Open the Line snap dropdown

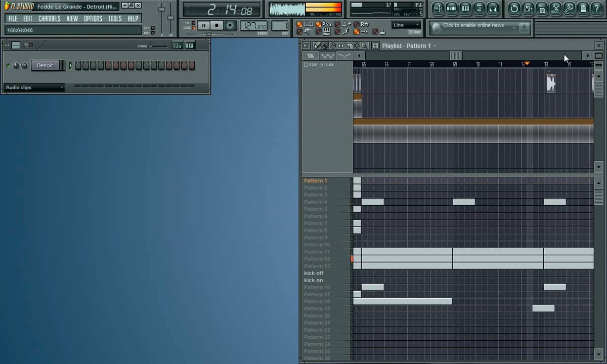[407, 25]
